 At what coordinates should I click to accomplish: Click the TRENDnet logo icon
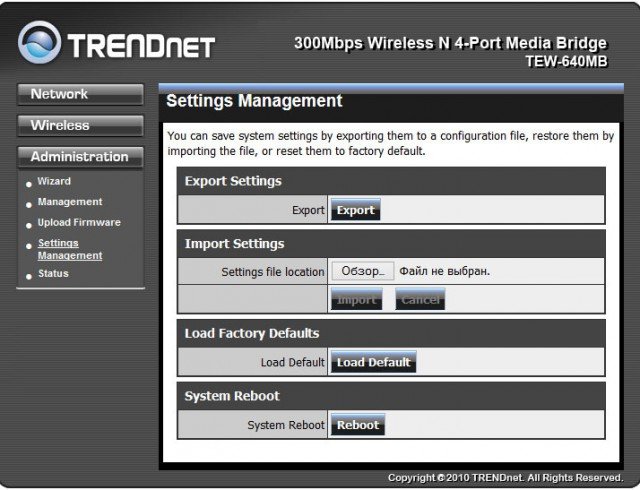point(38,43)
